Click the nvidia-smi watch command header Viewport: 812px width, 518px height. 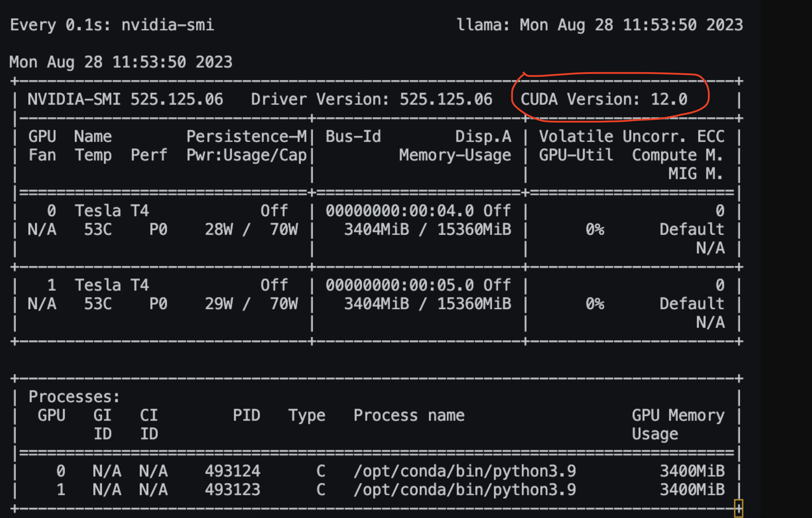pos(111,24)
